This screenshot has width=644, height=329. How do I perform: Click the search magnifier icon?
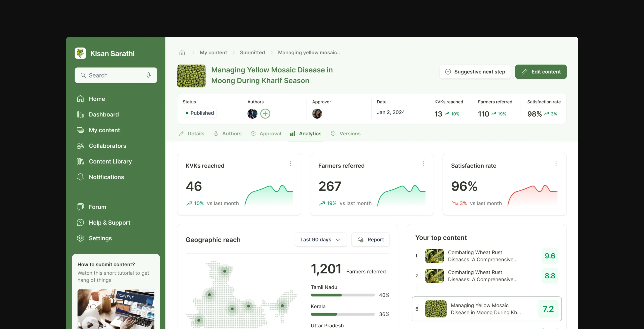[83, 75]
